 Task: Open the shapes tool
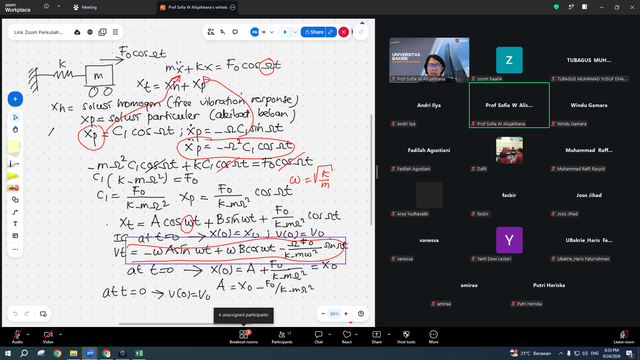[x=15, y=200]
